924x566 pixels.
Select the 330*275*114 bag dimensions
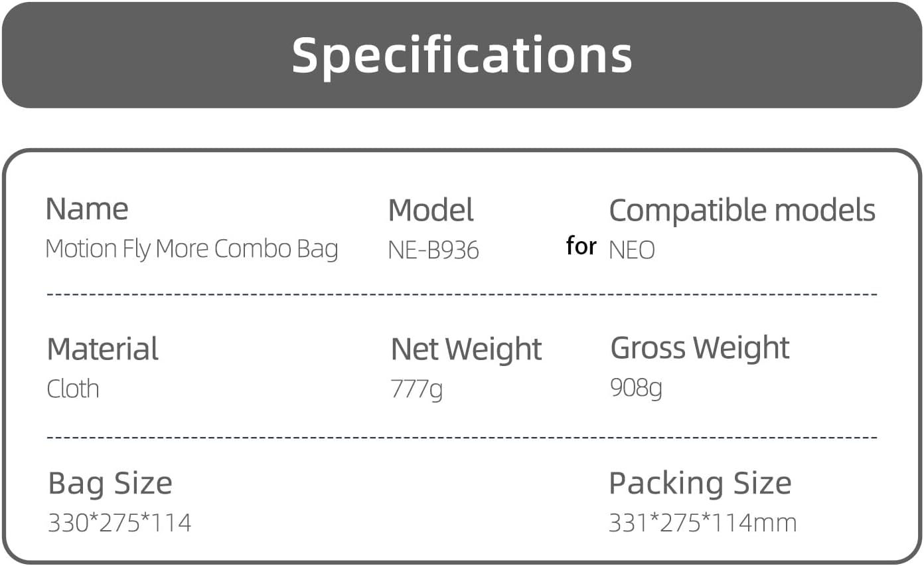click(x=119, y=523)
